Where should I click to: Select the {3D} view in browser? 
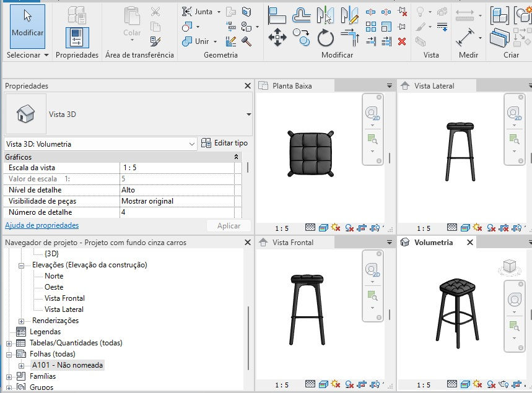point(51,254)
